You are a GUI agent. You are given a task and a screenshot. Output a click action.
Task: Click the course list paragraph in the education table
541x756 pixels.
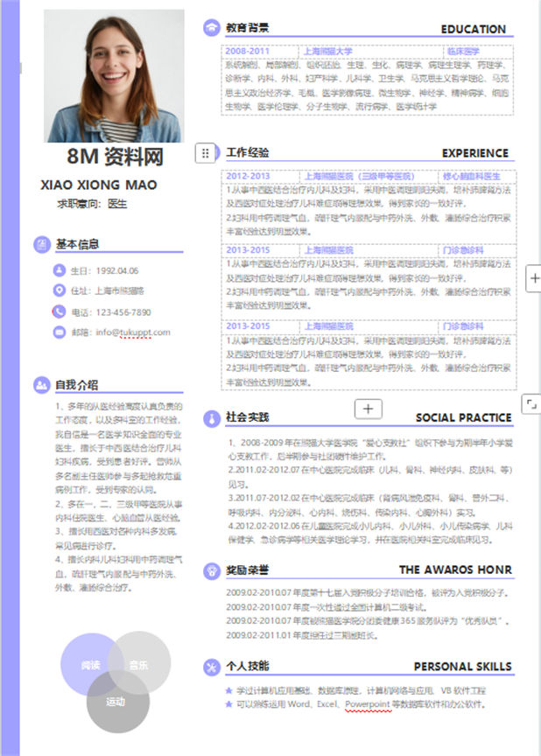pyautogui.click(x=367, y=86)
